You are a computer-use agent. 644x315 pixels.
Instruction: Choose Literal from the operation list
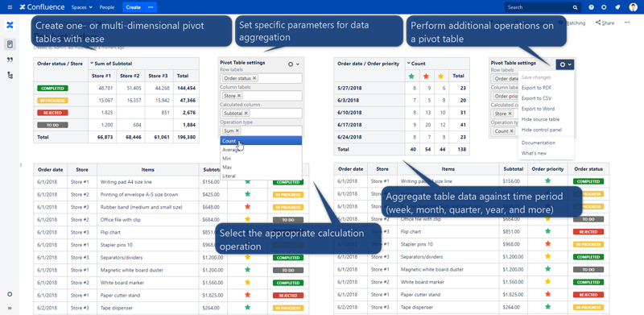tap(261, 176)
